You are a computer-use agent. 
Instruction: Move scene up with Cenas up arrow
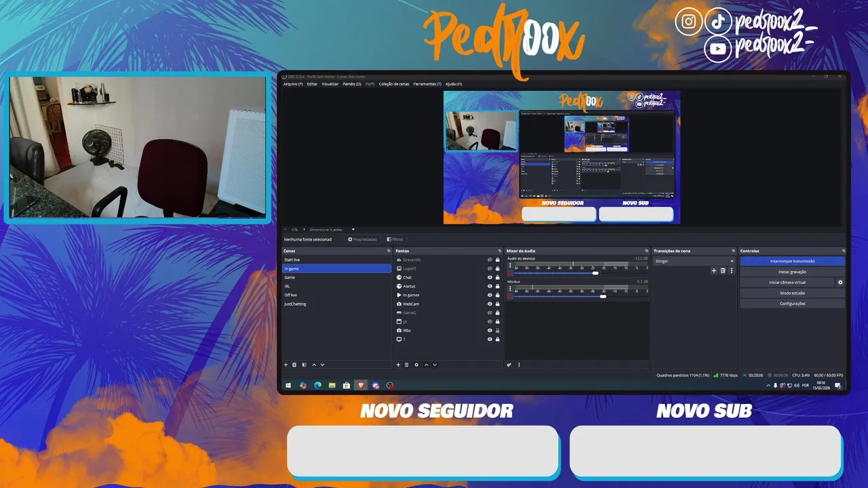[313, 365]
